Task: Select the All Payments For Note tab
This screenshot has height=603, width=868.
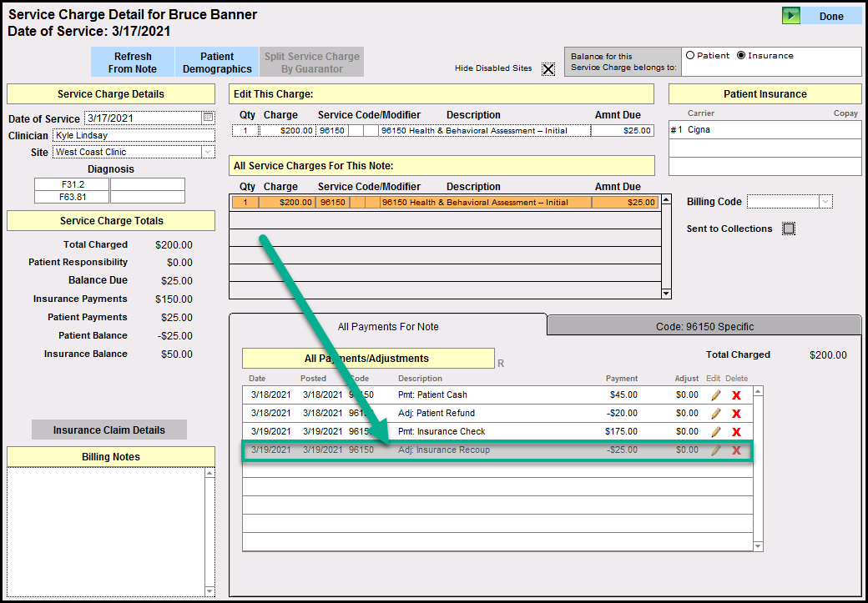Action: click(x=387, y=326)
